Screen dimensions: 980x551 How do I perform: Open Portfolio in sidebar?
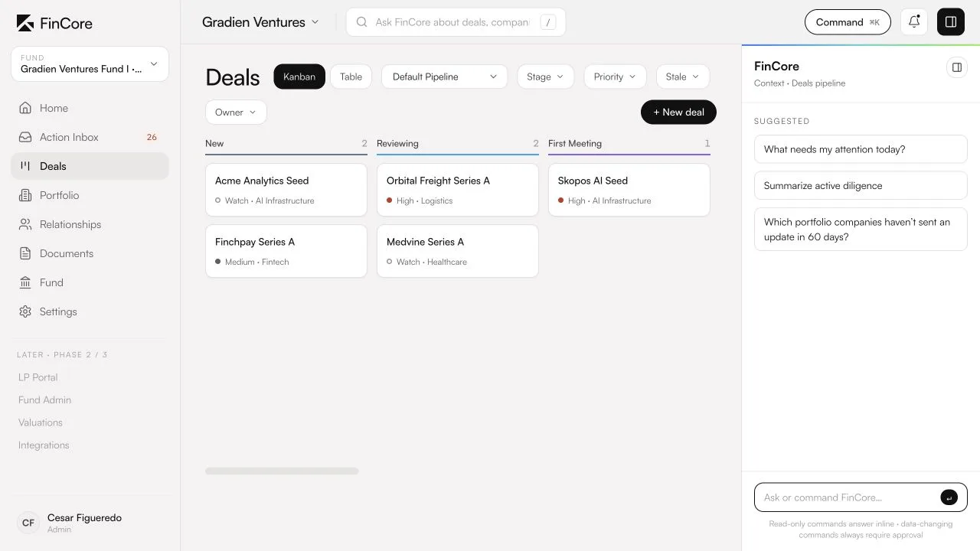pos(90,195)
